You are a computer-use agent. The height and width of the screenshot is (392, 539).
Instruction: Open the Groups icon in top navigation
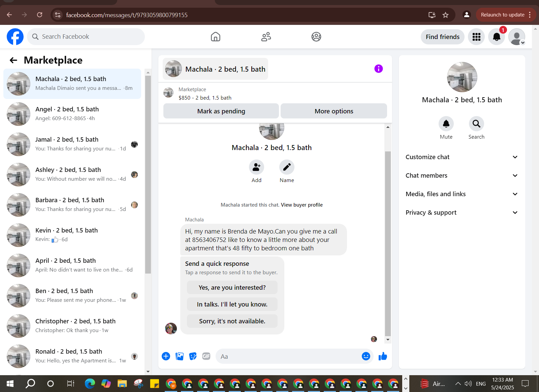316,37
